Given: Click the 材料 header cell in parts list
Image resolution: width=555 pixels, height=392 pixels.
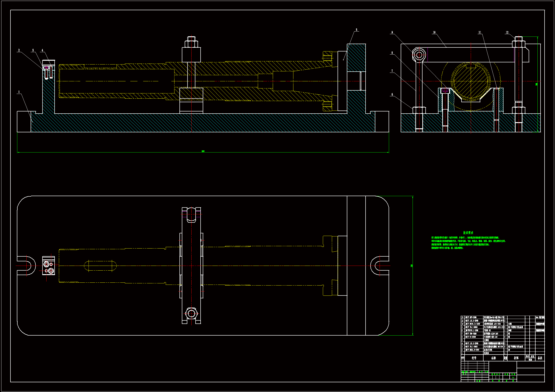Looking at the screenshot, I should pos(516,358).
